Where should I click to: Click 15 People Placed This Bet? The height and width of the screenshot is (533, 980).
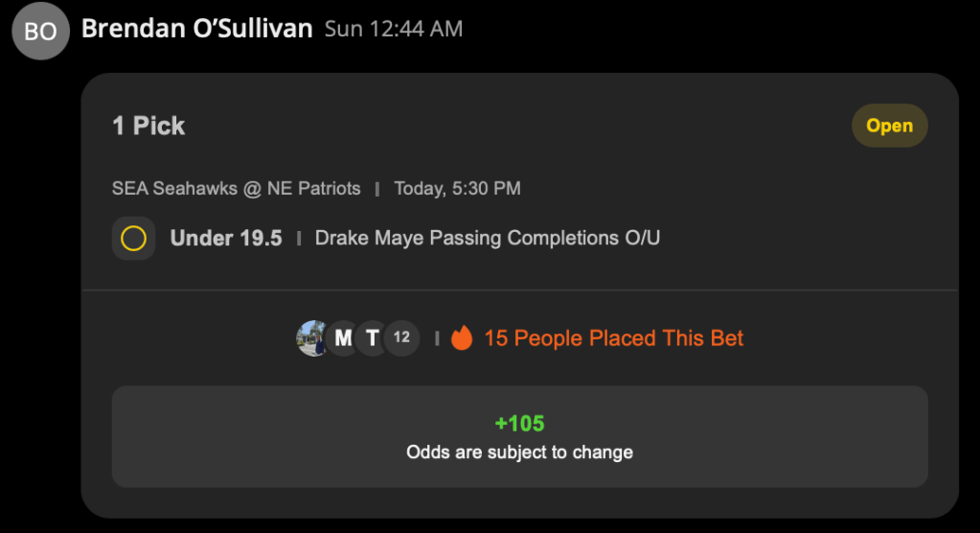tap(614, 338)
